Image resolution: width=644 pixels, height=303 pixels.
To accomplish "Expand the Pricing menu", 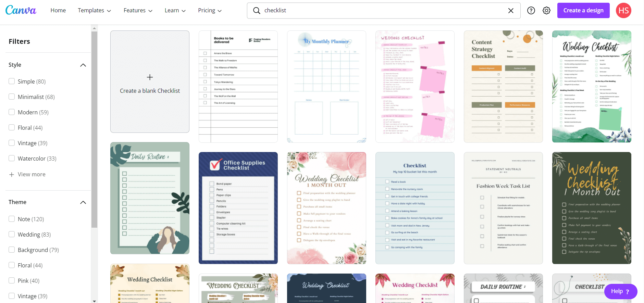I will pos(210,11).
